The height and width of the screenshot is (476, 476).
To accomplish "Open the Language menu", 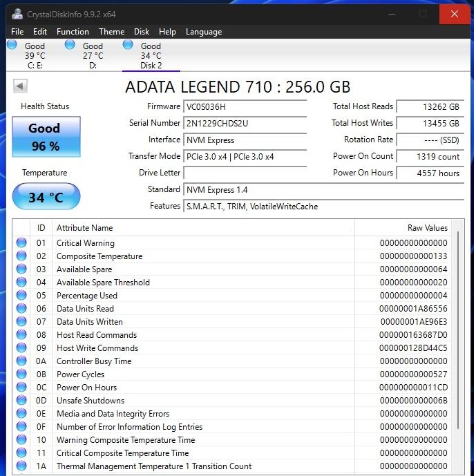I will click(x=204, y=32).
